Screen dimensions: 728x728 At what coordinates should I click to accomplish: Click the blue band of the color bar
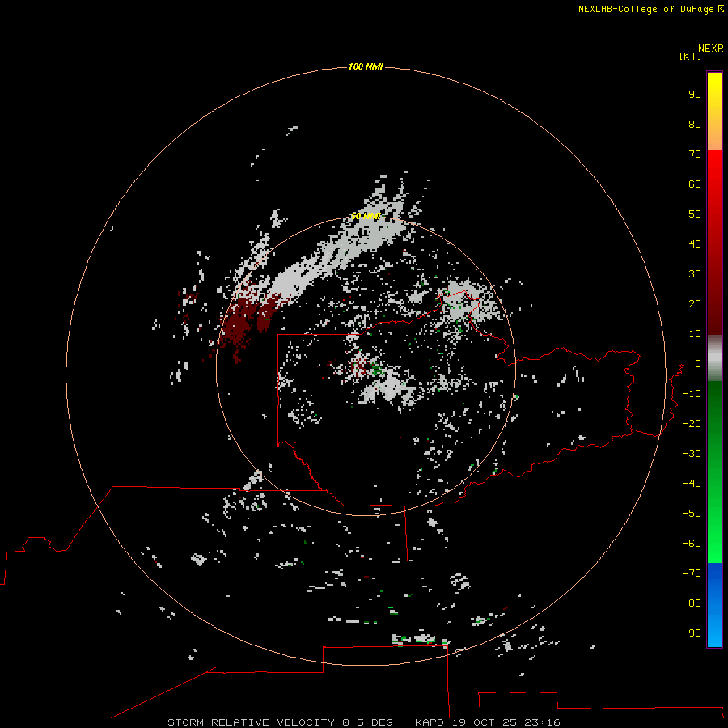[x=714, y=604]
